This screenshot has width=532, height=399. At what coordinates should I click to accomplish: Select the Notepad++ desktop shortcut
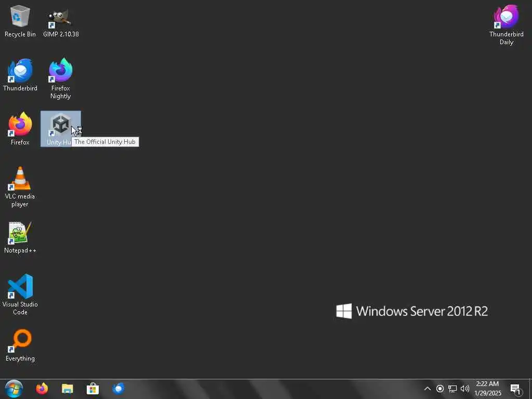point(20,237)
